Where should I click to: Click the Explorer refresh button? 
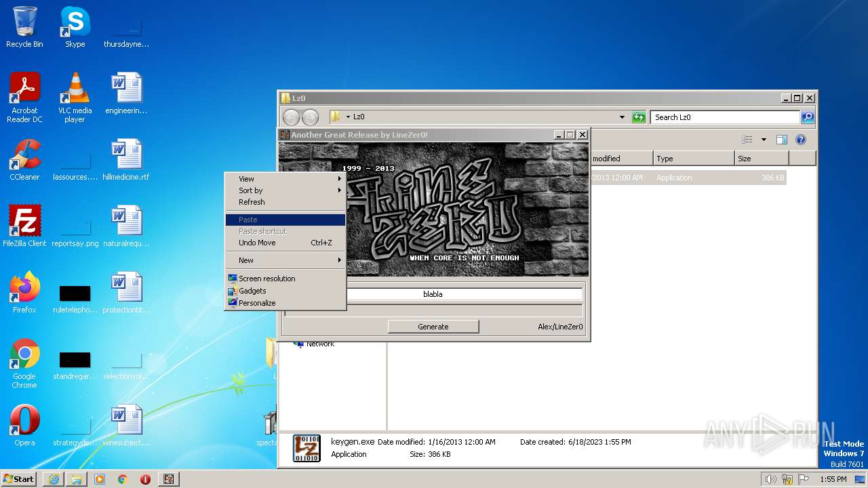[639, 117]
